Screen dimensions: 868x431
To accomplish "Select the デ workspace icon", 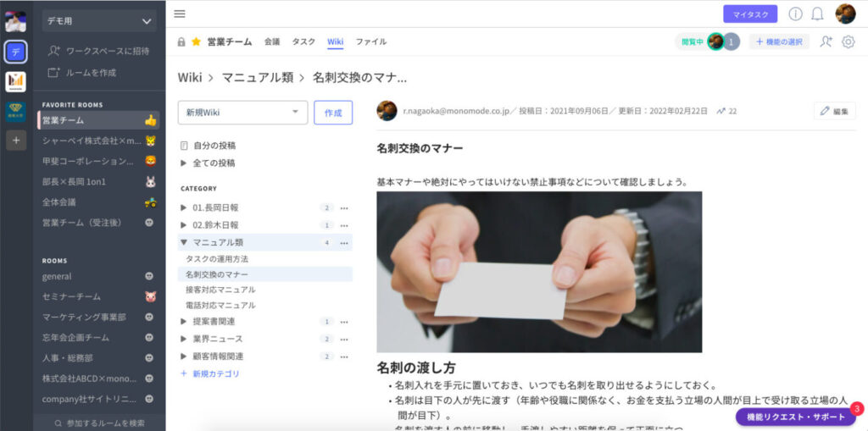I will coord(16,52).
